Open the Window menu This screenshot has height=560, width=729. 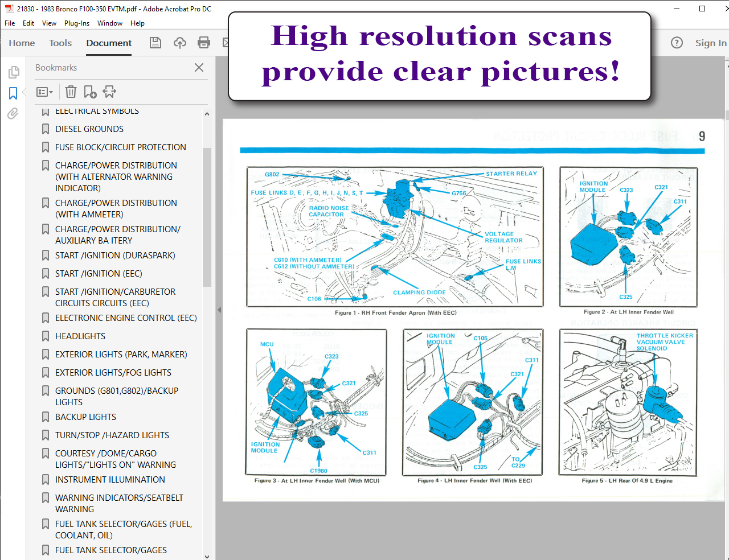pos(110,23)
